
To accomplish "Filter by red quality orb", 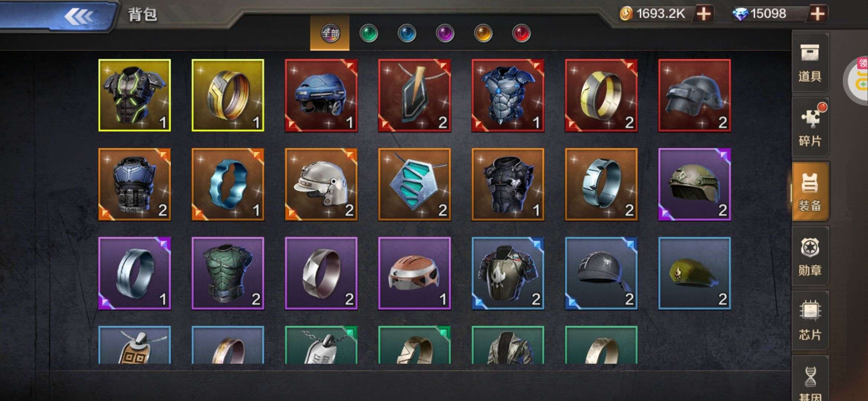I will point(521,34).
